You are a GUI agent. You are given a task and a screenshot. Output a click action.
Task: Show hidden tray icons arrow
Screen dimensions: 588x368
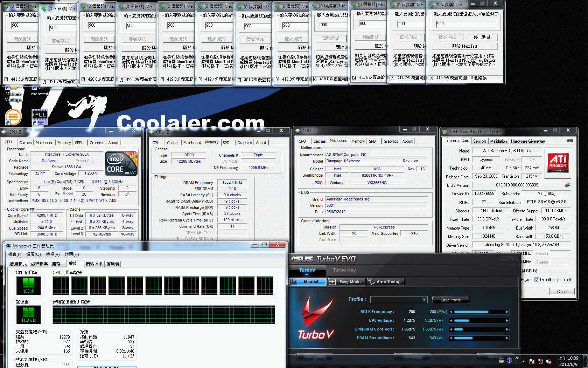pos(524,361)
